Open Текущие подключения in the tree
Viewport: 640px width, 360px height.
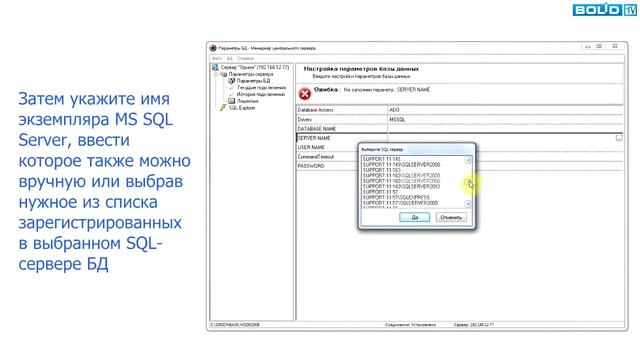261,88
